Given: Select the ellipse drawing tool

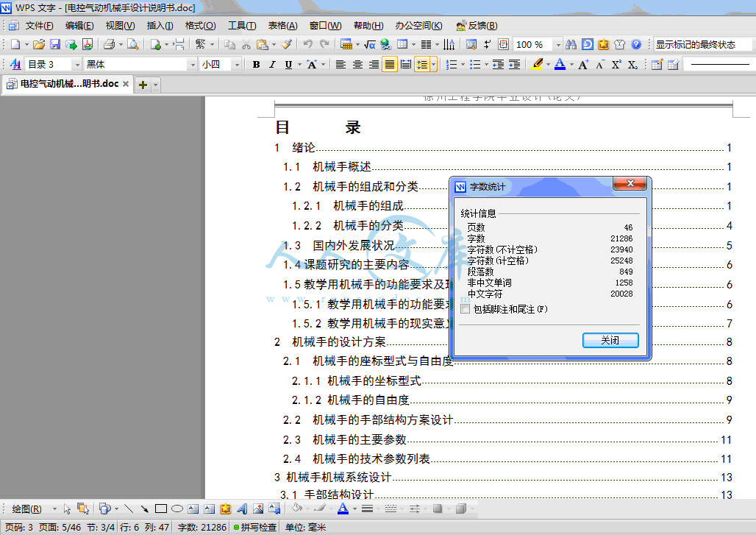Looking at the screenshot, I should 177,509.
